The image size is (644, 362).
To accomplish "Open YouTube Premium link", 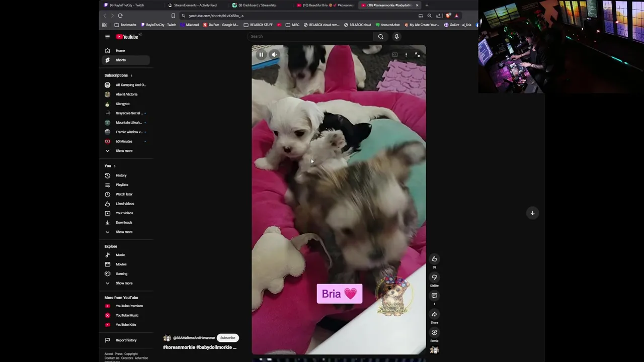I will coord(126,306).
